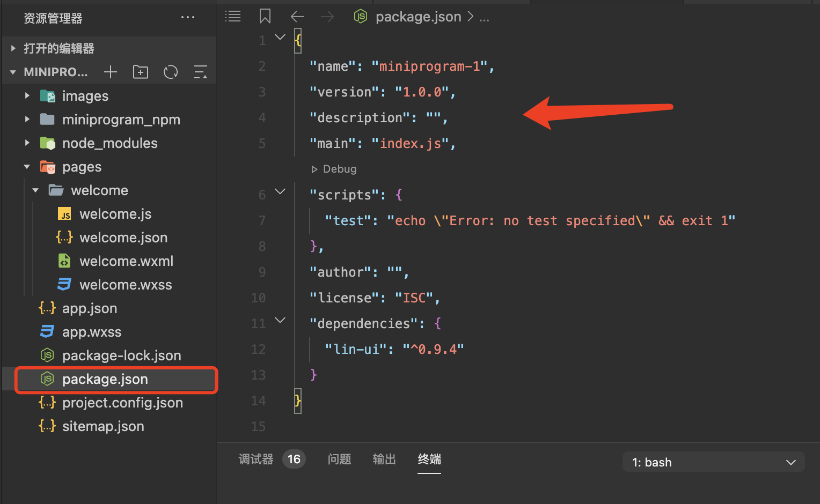Collapse the pages folder arrow
The image size is (820, 504).
tap(27, 167)
